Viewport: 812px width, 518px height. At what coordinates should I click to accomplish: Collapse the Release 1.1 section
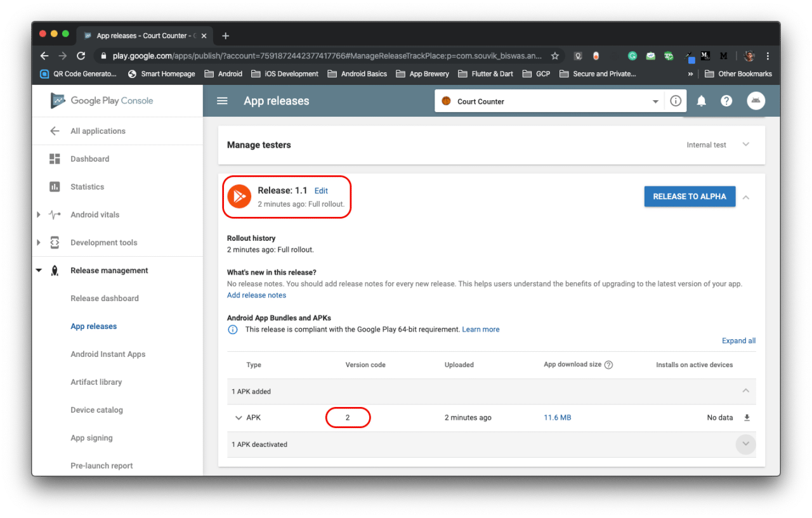(746, 197)
